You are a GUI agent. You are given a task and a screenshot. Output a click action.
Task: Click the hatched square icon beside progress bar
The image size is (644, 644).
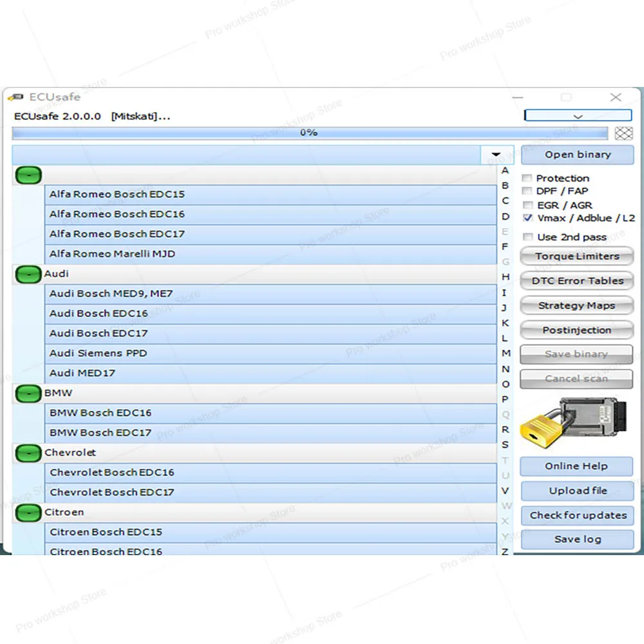[623, 133]
